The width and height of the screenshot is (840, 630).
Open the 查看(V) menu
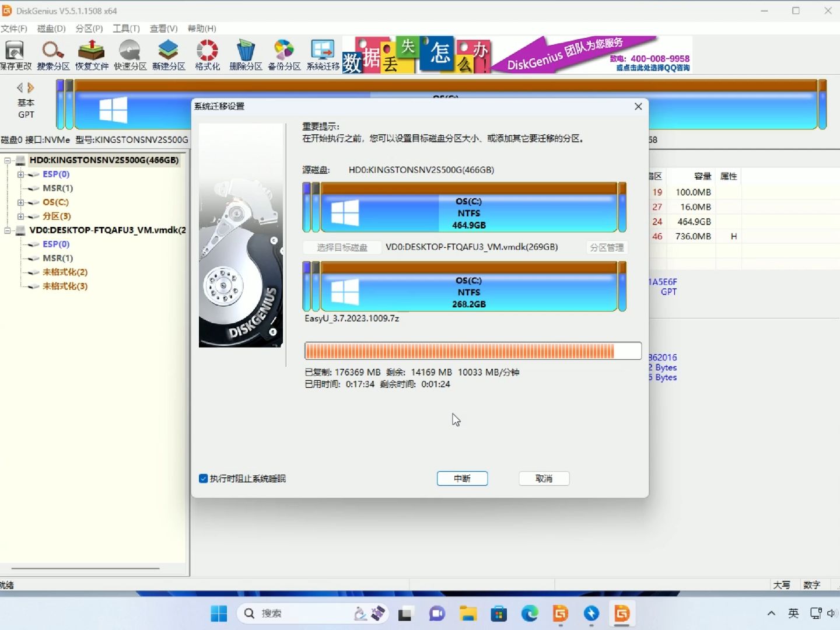click(x=163, y=28)
